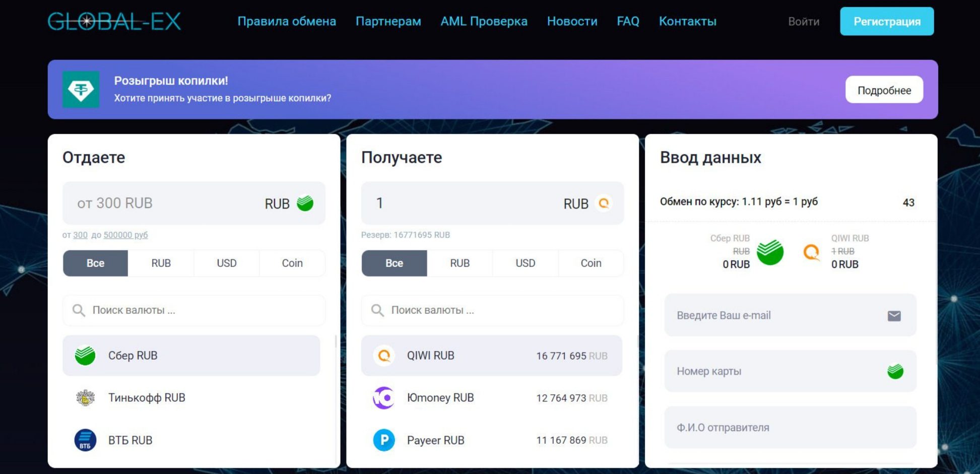
Task: Select Coin tab in Отдаете
Action: pos(292,263)
